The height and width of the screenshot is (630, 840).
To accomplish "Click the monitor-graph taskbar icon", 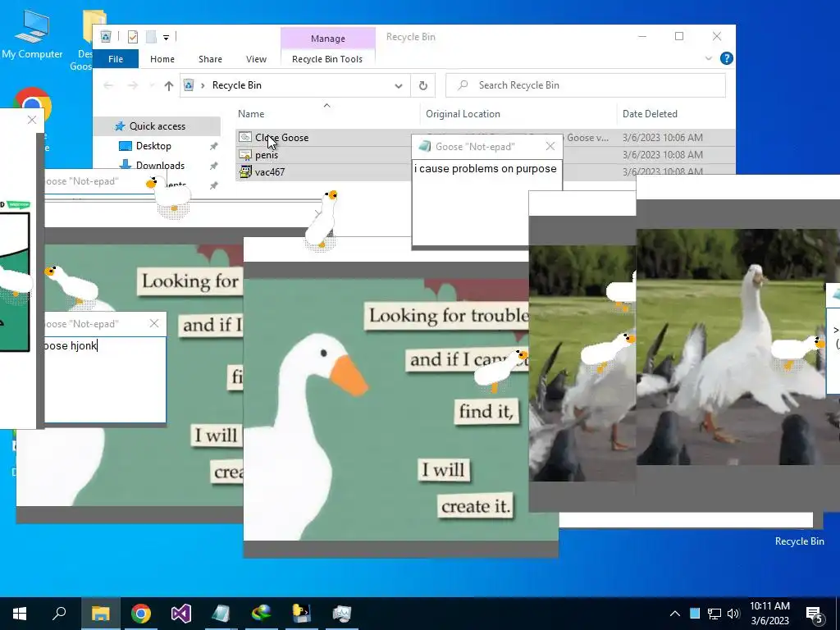I will coord(342,614).
